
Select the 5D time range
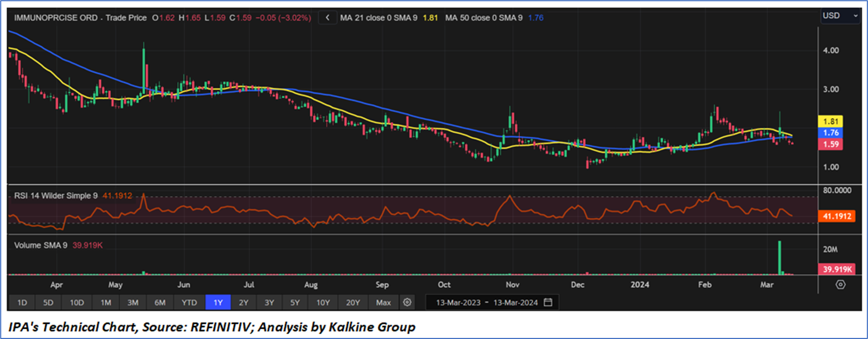(x=48, y=302)
